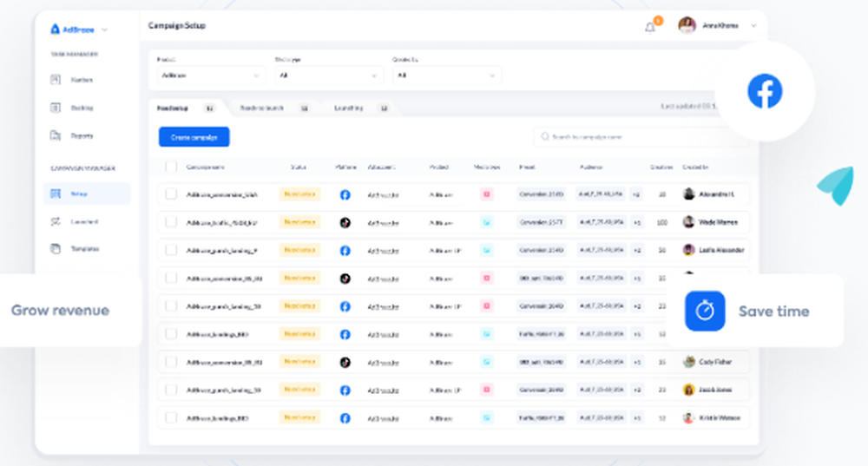Switch to the Ready to launch tab

click(x=274, y=108)
